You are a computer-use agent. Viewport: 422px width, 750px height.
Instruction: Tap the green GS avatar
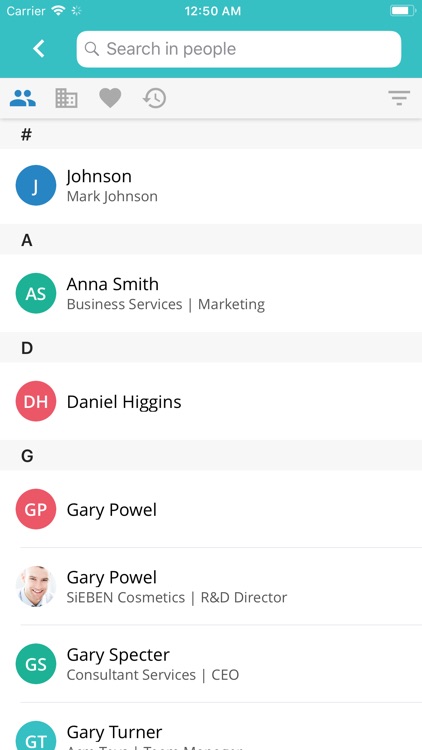pyautogui.click(x=36, y=664)
